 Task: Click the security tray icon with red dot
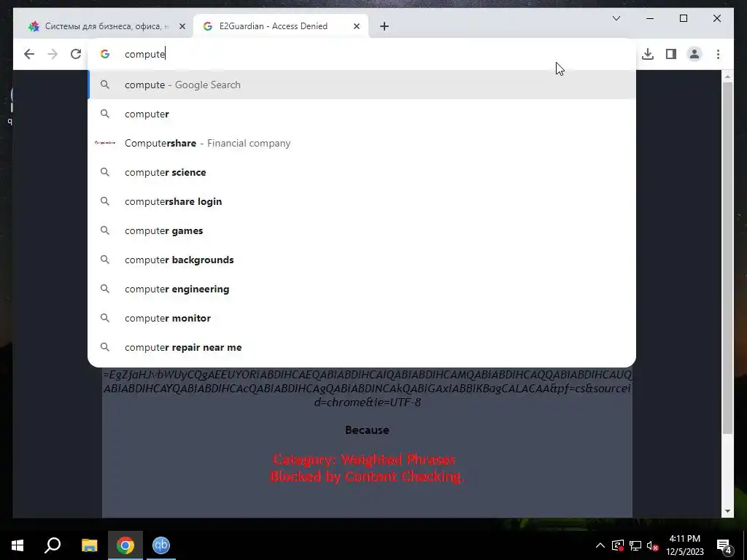[618, 545]
